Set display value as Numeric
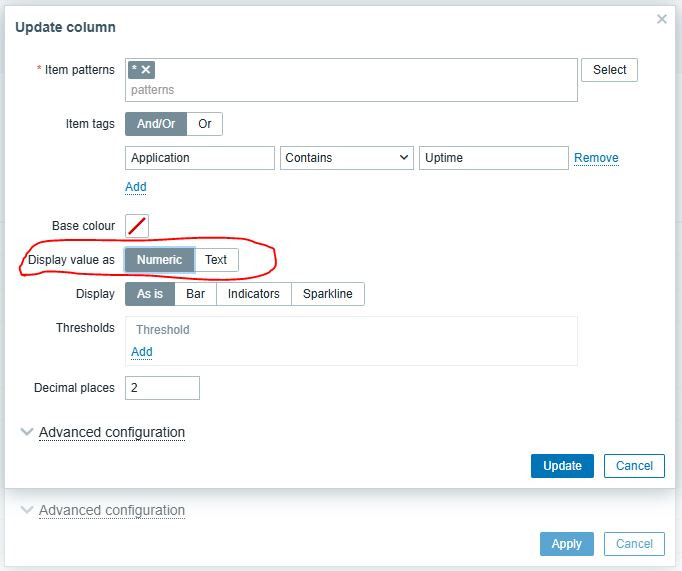This screenshot has width=682, height=571. click(x=160, y=260)
